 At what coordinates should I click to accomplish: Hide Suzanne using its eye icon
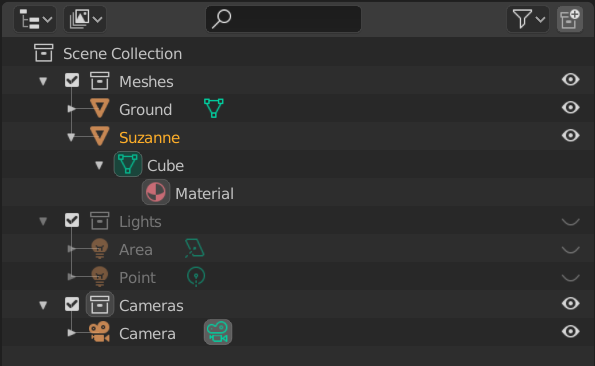point(570,135)
